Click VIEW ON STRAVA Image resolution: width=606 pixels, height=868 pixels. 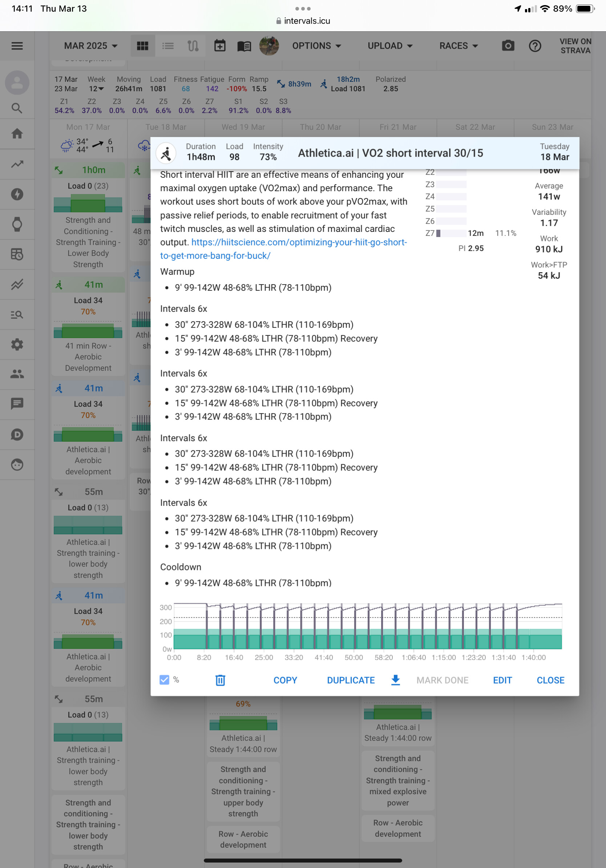[x=575, y=46]
